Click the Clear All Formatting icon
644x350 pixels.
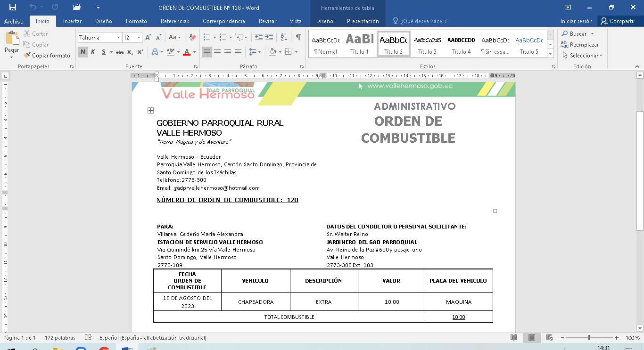[192, 37]
